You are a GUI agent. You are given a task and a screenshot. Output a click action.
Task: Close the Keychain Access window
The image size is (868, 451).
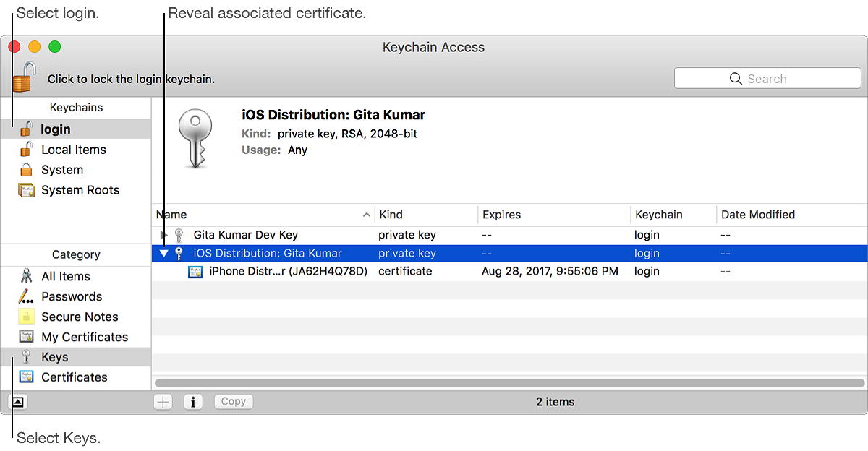coord(14,47)
